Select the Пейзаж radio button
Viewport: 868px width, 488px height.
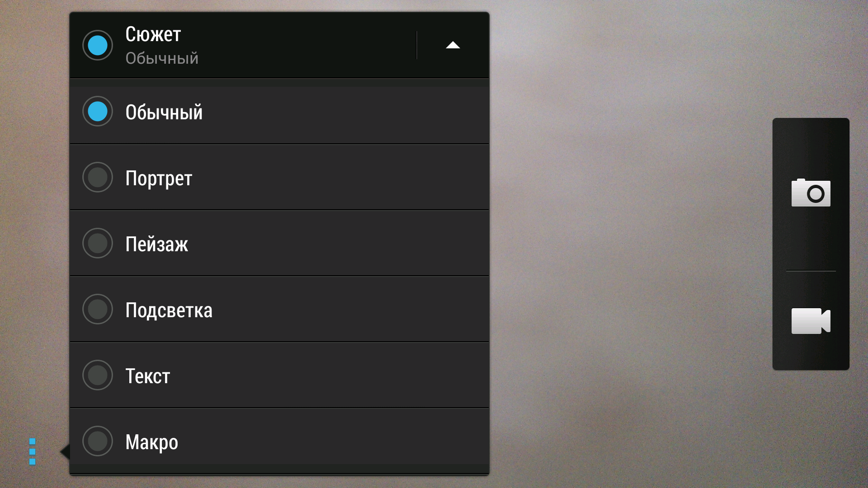[x=98, y=243]
